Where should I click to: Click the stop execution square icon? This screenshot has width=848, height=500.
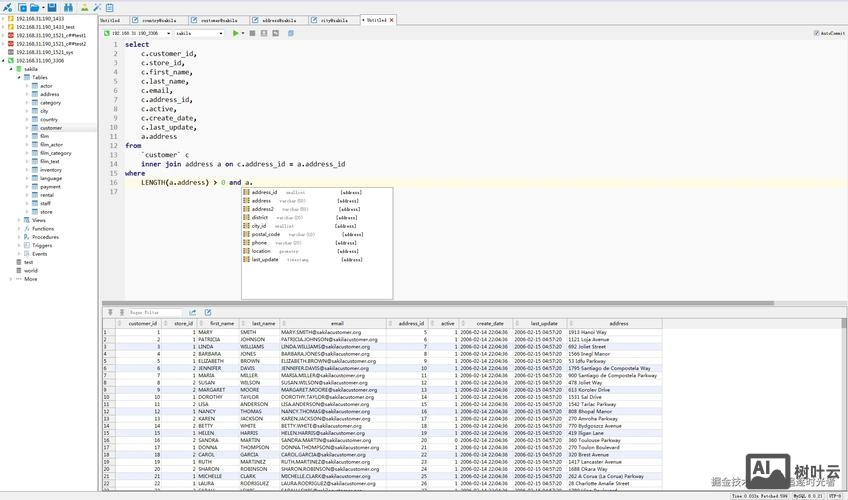tap(251, 33)
